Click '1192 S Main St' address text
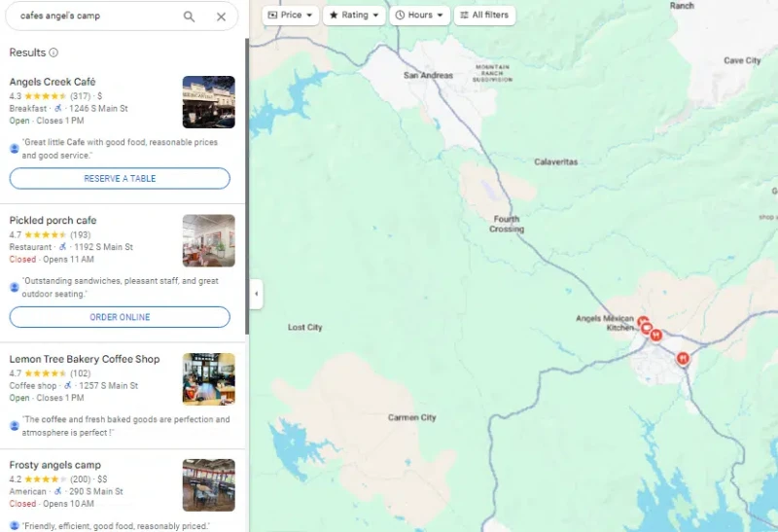 [x=104, y=247]
